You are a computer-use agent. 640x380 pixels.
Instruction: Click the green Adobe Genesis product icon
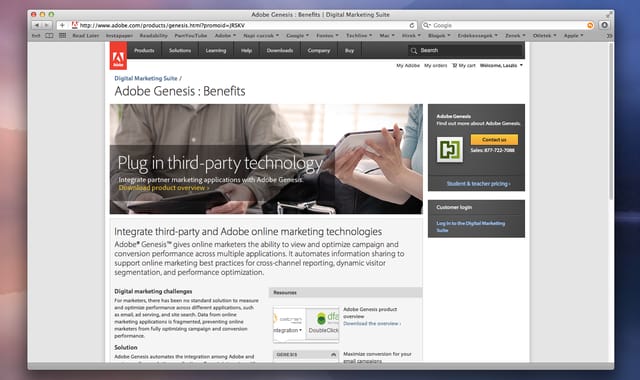pos(450,149)
